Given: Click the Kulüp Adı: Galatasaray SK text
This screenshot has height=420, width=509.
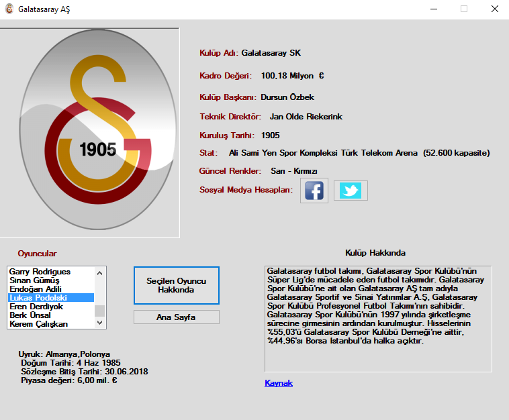Looking at the screenshot, I should 250,53.
